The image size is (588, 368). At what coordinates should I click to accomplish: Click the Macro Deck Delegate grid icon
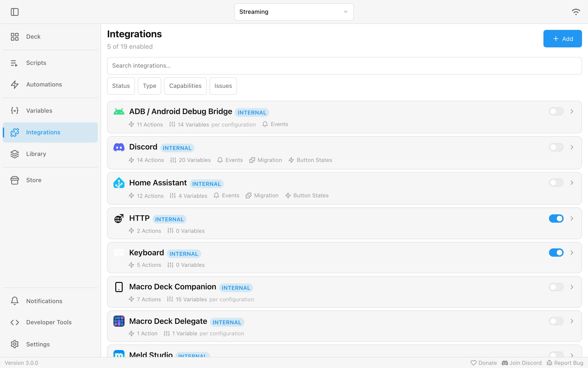(119, 321)
